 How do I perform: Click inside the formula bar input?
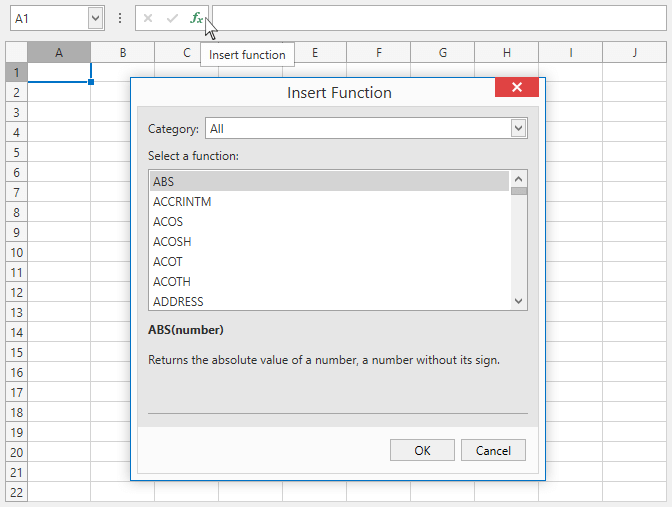[440, 18]
